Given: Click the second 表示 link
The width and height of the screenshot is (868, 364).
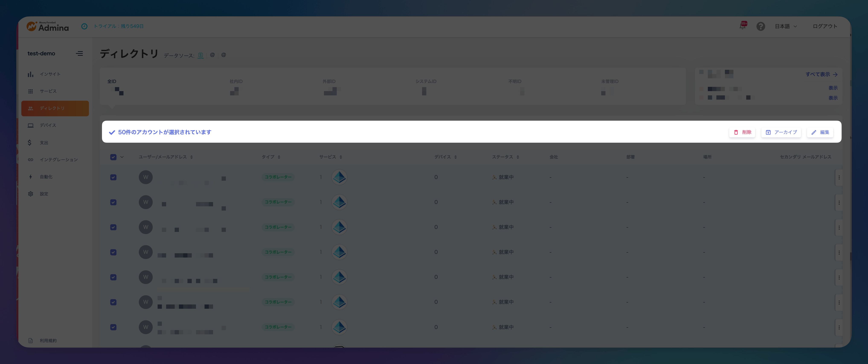Looking at the screenshot, I should (x=833, y=98).
